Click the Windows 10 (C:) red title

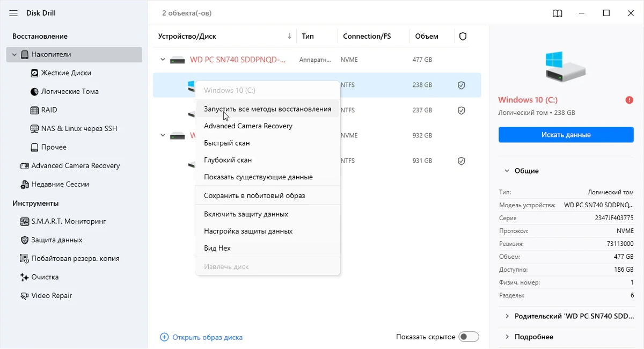tap(528, 100)
